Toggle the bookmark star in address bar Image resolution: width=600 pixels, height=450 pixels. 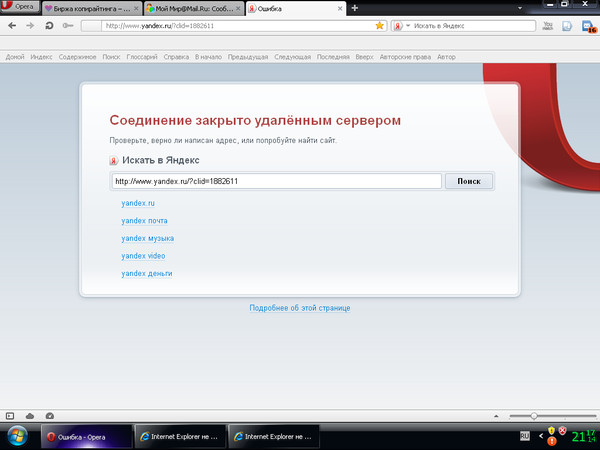[x=379, y=26]
